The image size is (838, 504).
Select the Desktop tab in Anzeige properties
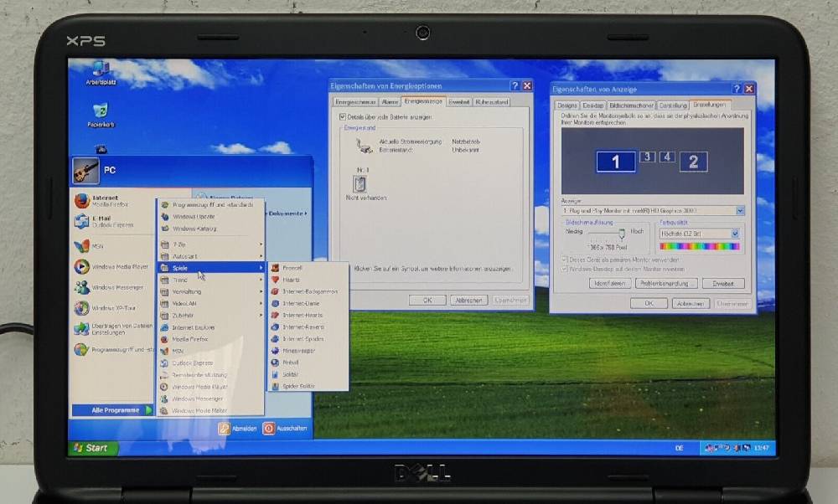coord(593,105)
